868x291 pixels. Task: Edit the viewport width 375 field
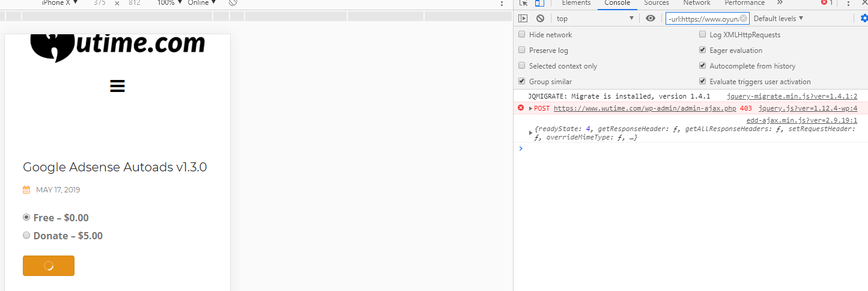tap(100, 3)
